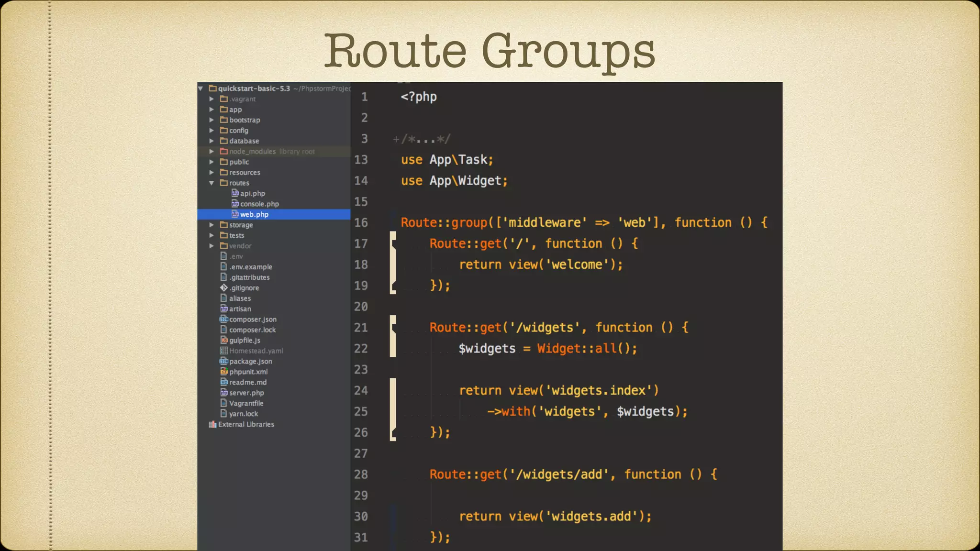The height and width of the screenshot is (551, 980).
Task: Click '->with' on line 25
Action: (x=509, y=412)
